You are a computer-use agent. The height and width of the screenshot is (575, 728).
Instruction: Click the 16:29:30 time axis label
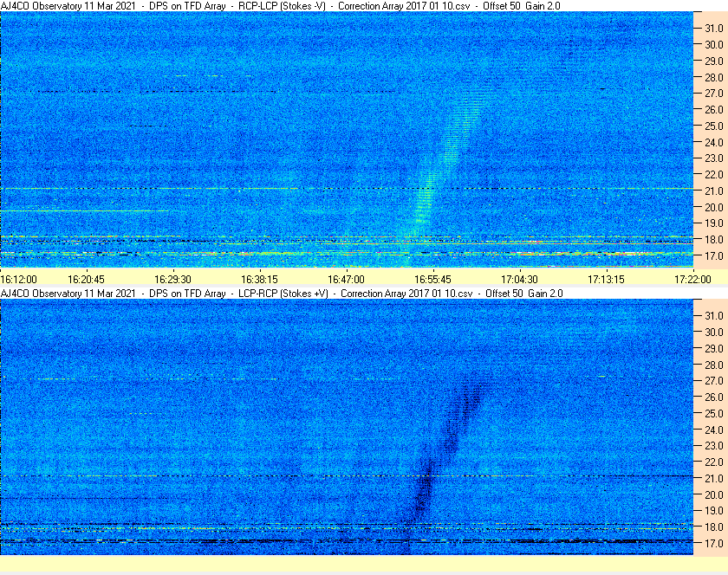[172, 280]
